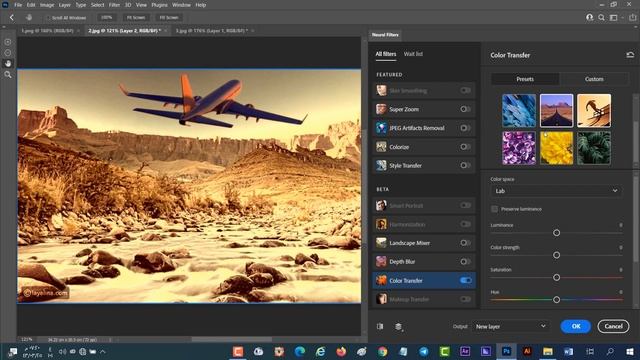
Task: Enable the Depth Blur toggle
Action: (x=465, y=262)
